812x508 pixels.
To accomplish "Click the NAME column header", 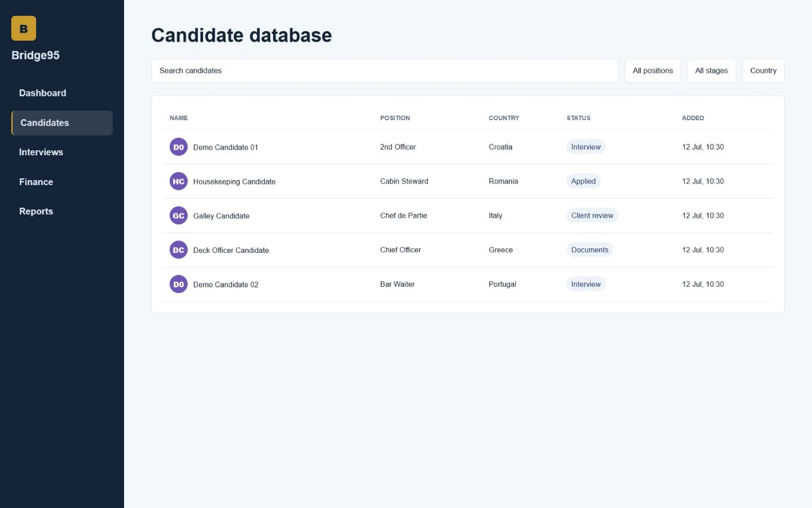I will 179,118.
